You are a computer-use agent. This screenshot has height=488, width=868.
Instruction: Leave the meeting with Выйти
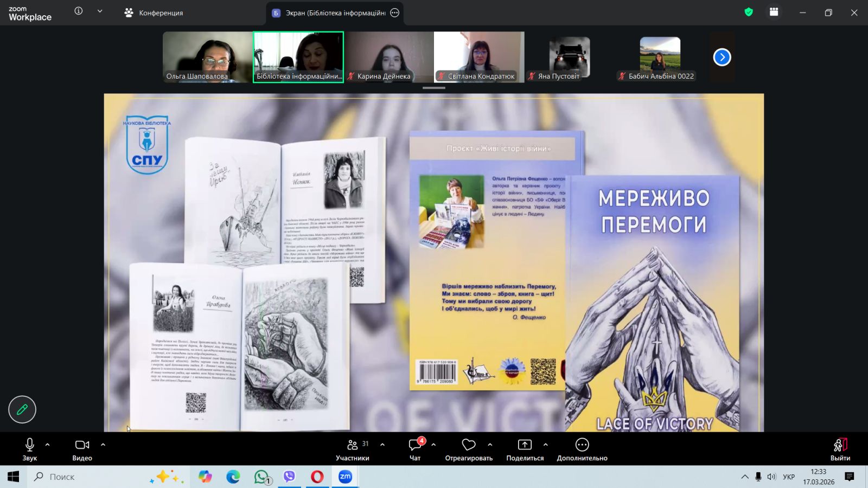[840, 449]
